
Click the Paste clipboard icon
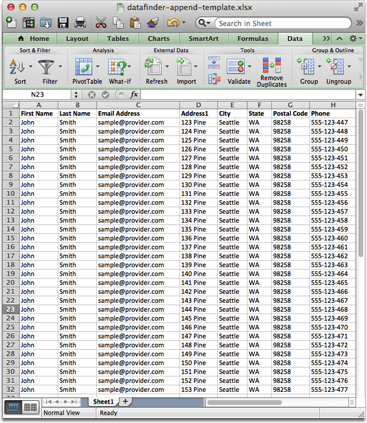pos(135,23)
